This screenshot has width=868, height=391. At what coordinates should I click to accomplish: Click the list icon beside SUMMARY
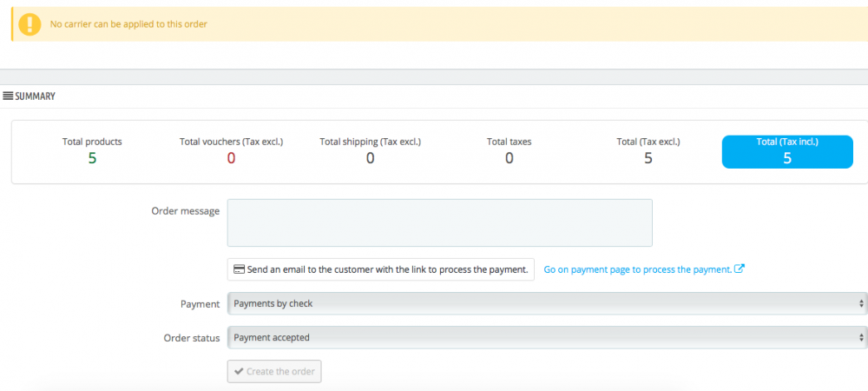(8, 96)
